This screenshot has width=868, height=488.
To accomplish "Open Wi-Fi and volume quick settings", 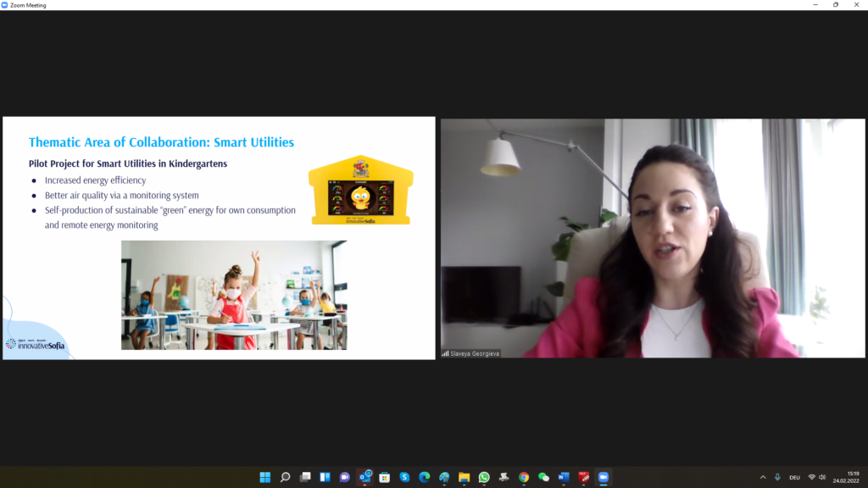I will point(817,477).
